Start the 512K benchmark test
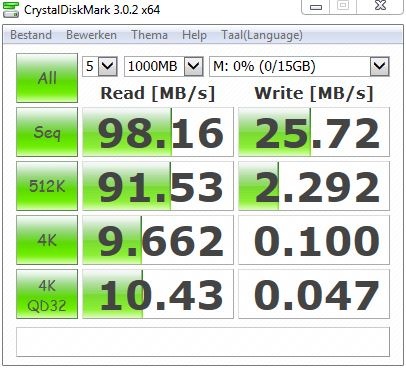406x368 pixels. click(47, 186)
